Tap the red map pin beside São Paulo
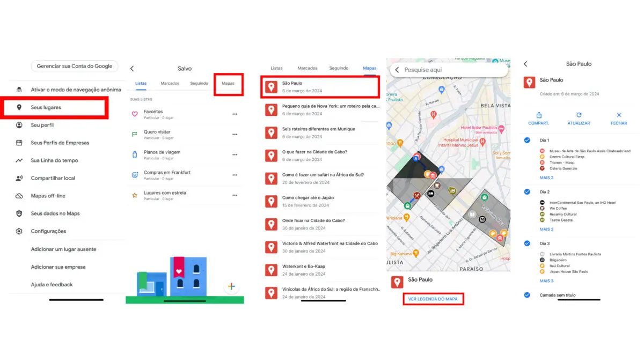This screenshot has height=362, width=644. (x=271, y=86)
